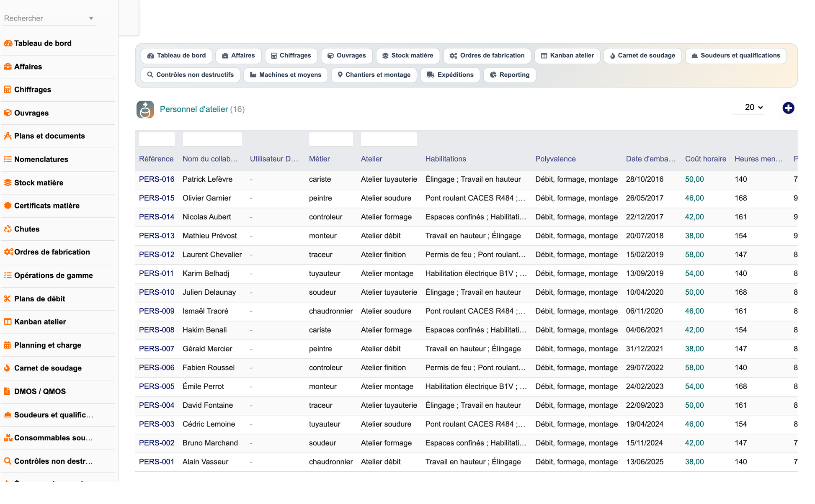Click the Tableau de bord sidebar icon
This screenshot has height=504, width=815.
8,43
